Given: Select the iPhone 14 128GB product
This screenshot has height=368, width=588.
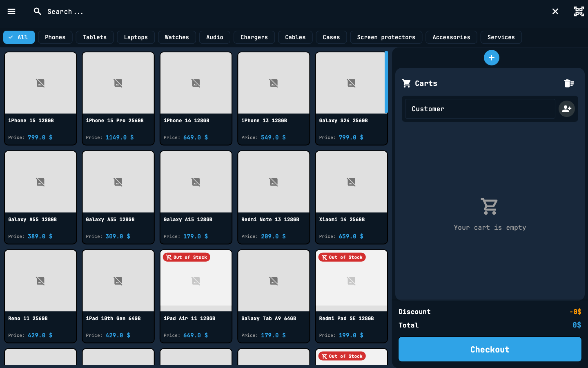Looking at the screenshot, I should [x=196, y=99].
